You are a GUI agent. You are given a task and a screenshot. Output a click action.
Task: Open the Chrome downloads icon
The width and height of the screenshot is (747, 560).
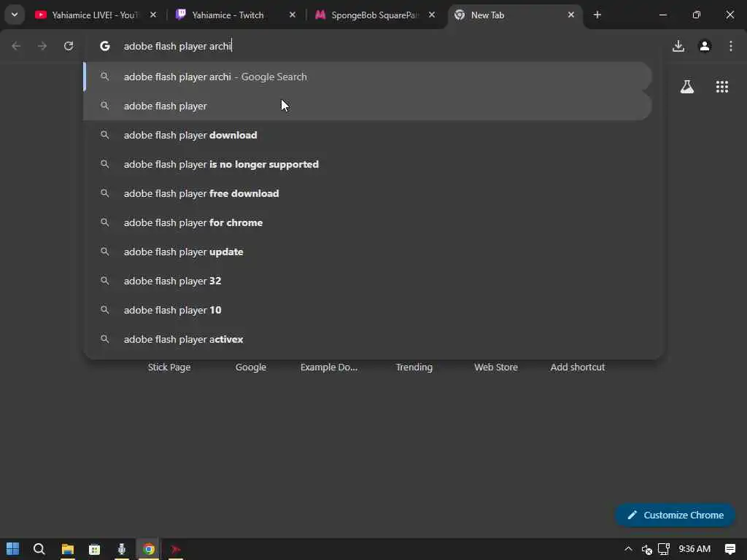coord(678,46)
